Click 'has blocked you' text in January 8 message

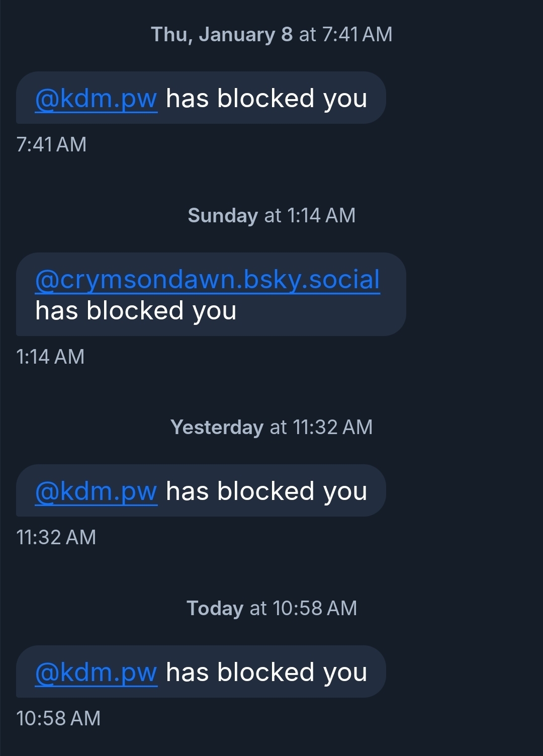[266, 98]
